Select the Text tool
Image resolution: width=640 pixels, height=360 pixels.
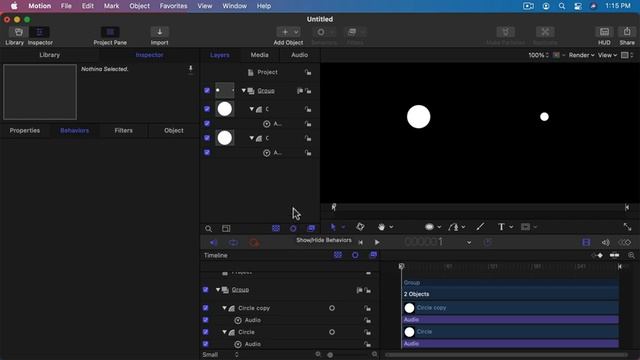[x=501, y=227]
